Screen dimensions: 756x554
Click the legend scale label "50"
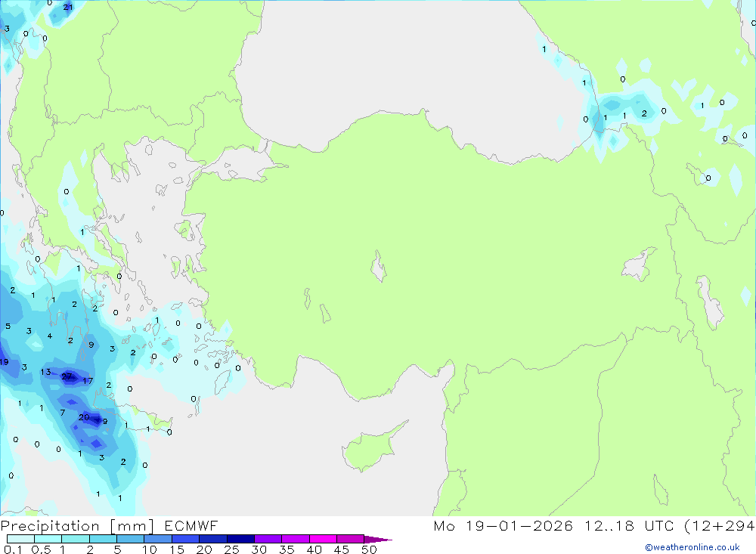[369, 549]
